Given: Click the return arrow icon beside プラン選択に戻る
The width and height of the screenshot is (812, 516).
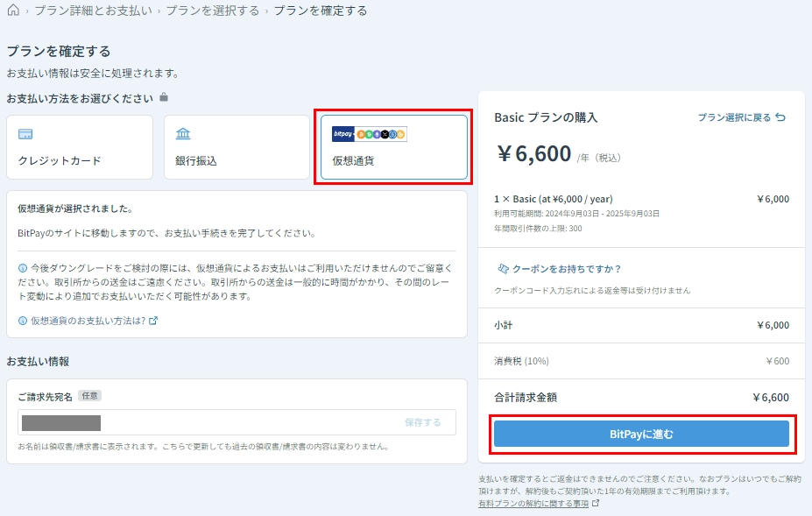Looking at the screenshot, I should point(780,117).
